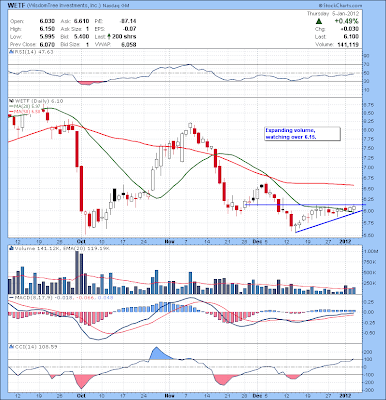Click the WETF (Daily) 6.10 chart label

(x=38, y=101)
